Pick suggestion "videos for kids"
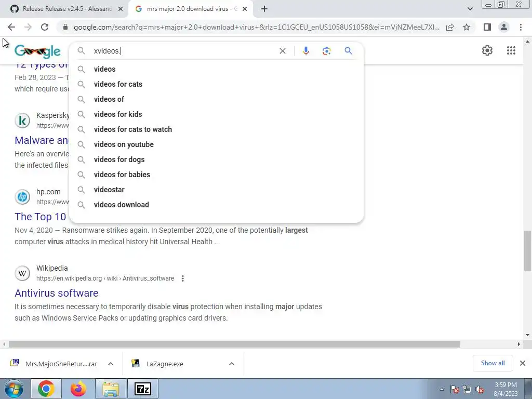Viewport: 532px width, 399px height. (x=216, y=114)
